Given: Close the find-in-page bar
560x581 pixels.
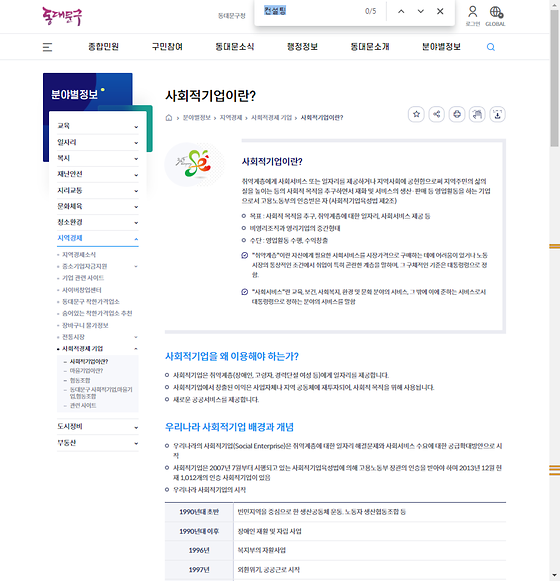Looking at the screenshot, I should coord(440,11).
